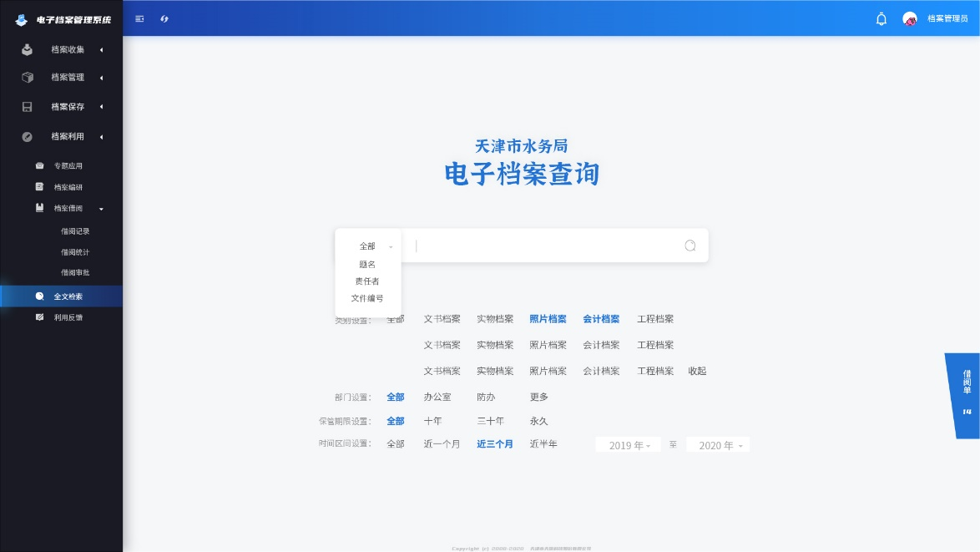Screen dimensions: 980x552
Task: Click the user avatar icon beside 档案管理员
Action: pyautogui.click(x=909, y=18)
